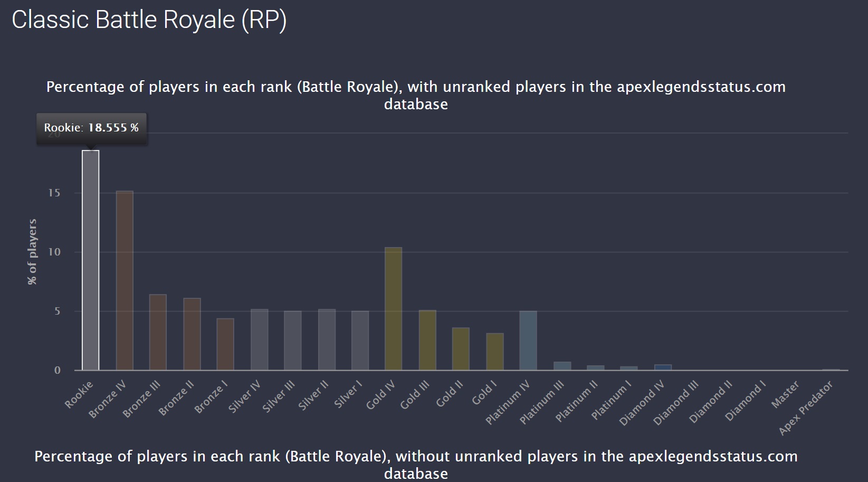Click the Silver IV bar
This screenshot has height=482, width=868.
259,339
